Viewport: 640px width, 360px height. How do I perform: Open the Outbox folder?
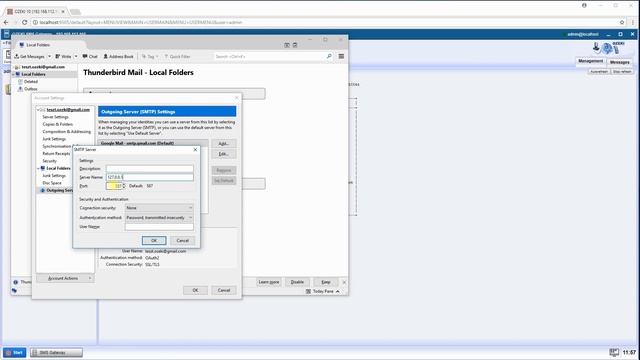point(31,89)
